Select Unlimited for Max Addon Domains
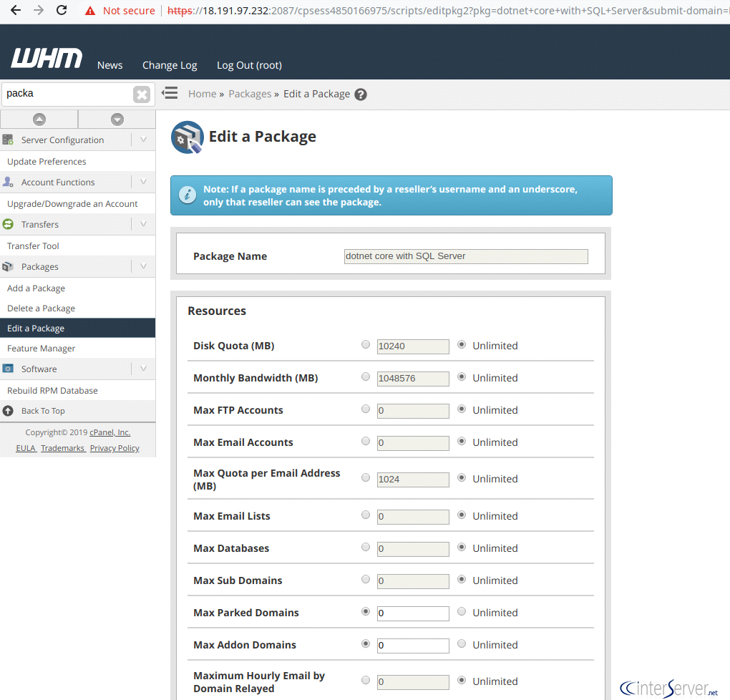This screenshot has height=700, width=730. click(462, 644)
